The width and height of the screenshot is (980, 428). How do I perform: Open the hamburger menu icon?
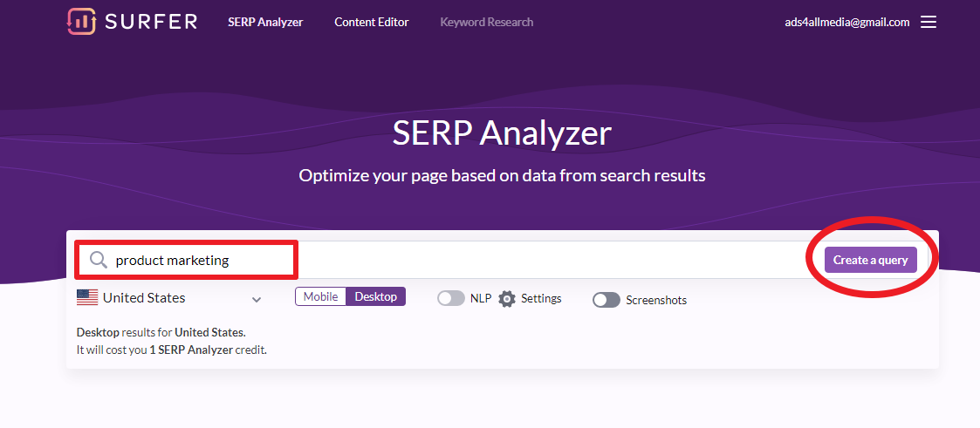(929, 22)
